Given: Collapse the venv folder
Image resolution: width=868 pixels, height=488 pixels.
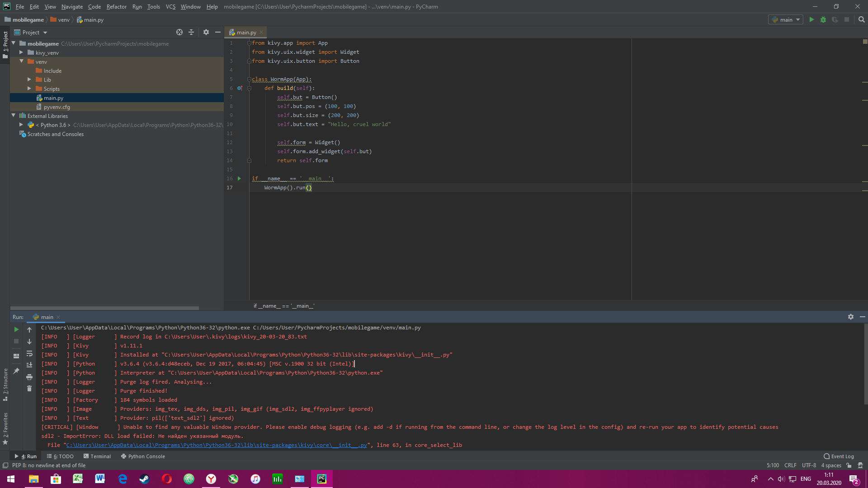Looking at the screenshot, I should pos(21,61).
